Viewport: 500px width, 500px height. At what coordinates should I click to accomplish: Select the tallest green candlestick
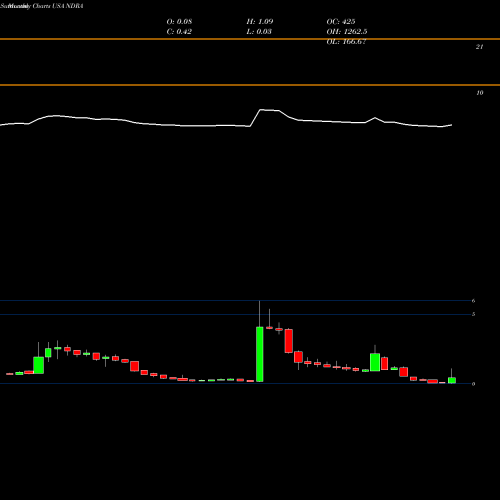click(x=260, y=354)
